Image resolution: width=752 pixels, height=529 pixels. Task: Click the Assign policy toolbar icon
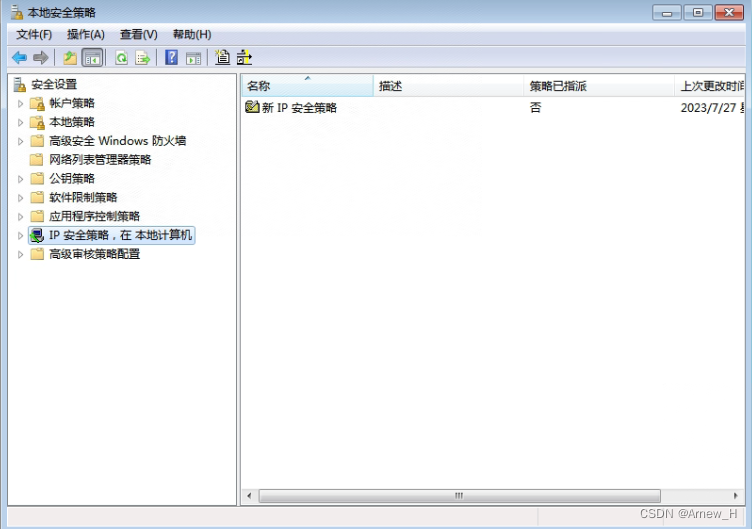244,58
